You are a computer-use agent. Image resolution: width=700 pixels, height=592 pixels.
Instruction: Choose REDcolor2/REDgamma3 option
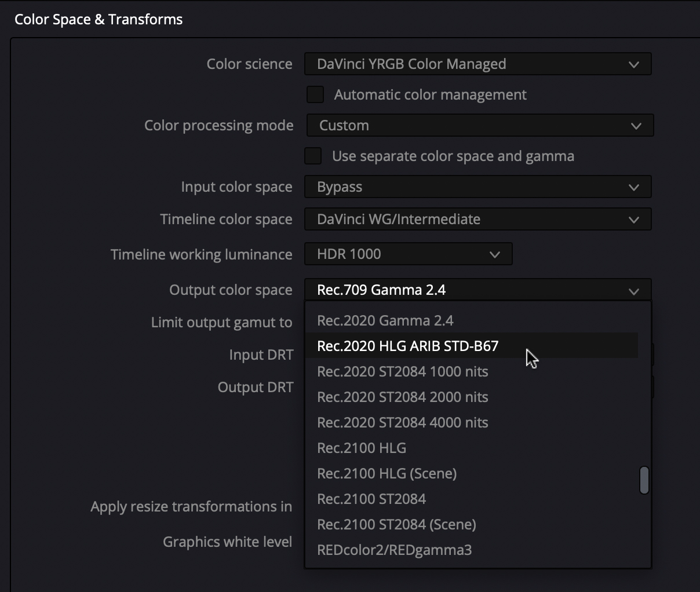(471, 550)
